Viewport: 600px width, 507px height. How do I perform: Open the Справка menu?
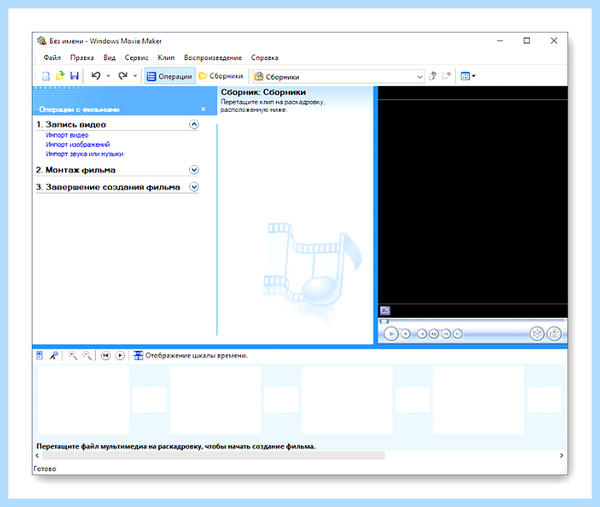(x=264, y=57)
